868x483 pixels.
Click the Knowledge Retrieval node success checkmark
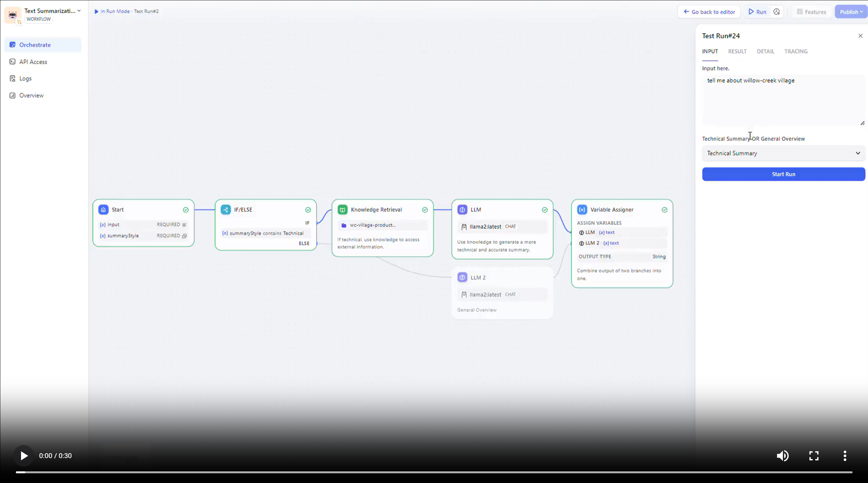pos(425,210)
